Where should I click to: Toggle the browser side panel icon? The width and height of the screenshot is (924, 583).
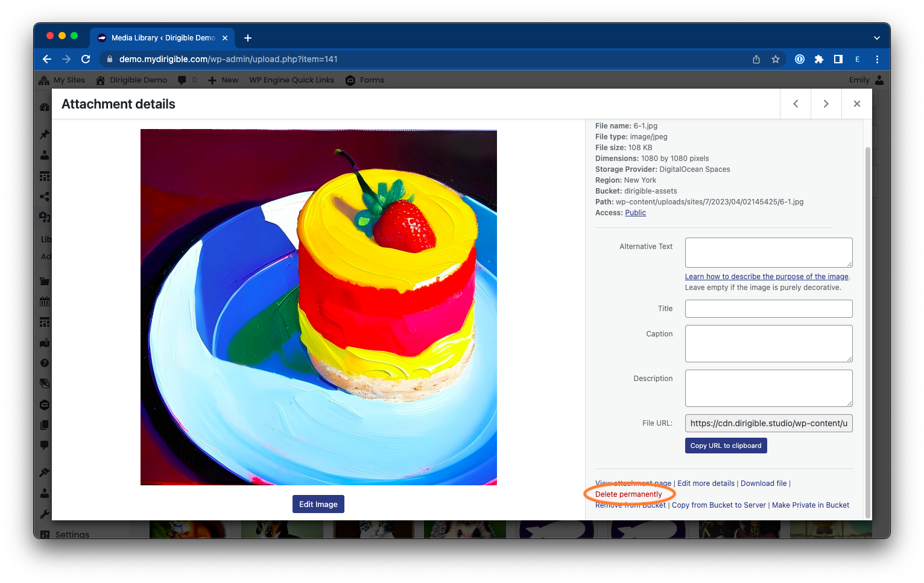click(838, 59)
